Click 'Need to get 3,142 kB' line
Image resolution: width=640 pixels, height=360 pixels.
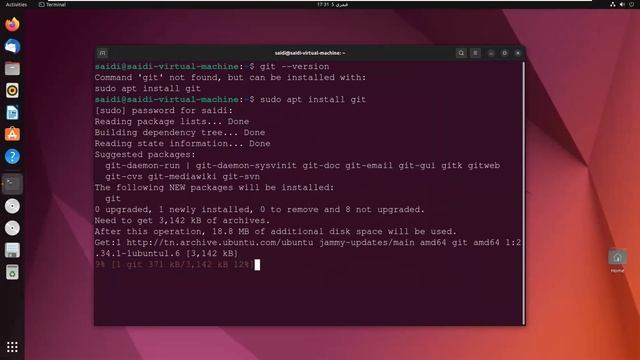(x=182, y=221)
